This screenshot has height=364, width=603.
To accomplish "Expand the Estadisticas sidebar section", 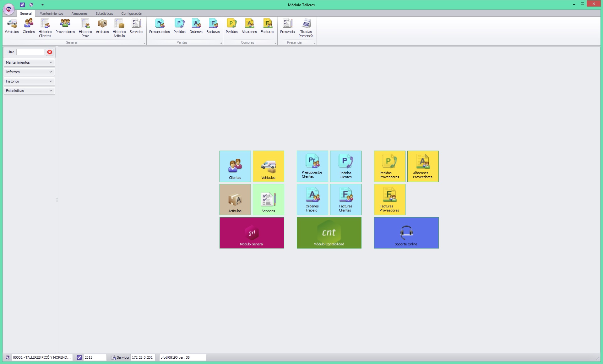I will click(29, 91).
